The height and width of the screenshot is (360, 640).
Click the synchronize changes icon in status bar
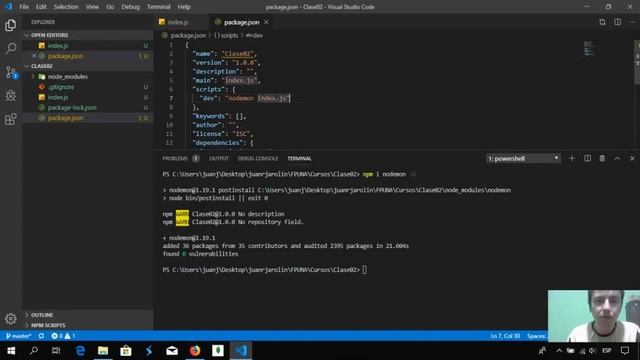pyautogui.click(x=41, y=336)
